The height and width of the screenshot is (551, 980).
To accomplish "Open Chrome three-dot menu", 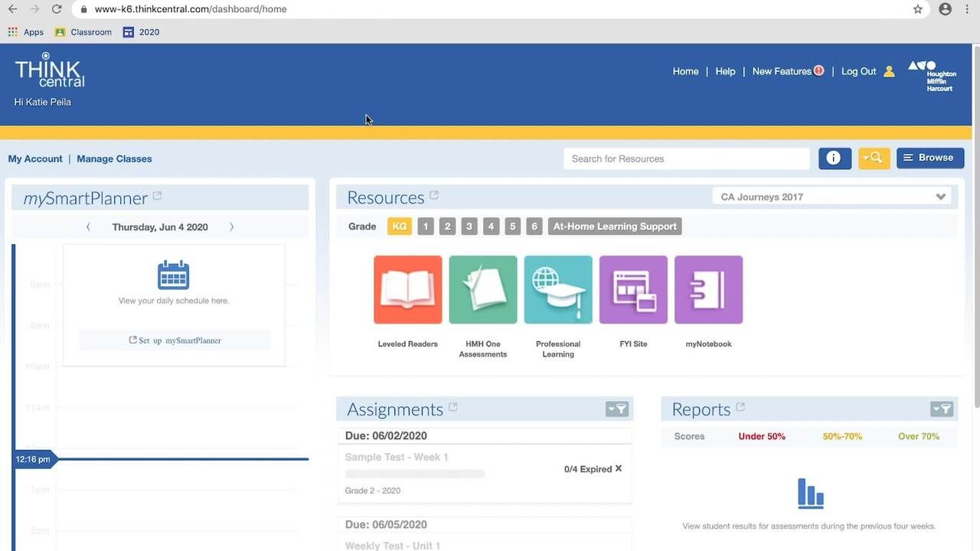I will point(968,9).
